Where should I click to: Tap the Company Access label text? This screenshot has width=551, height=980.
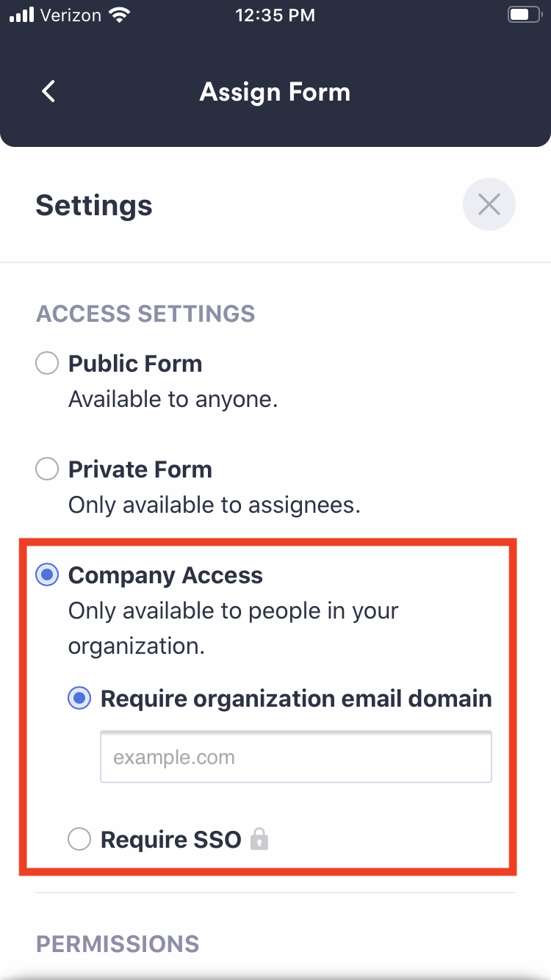165,575
